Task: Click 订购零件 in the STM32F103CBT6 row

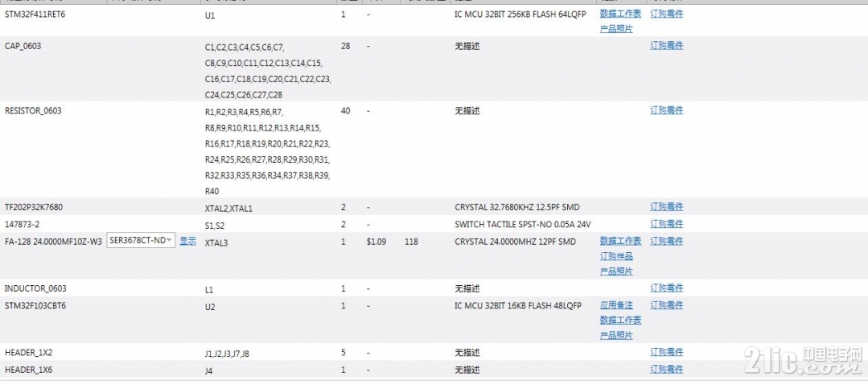Action: (667, 305)
